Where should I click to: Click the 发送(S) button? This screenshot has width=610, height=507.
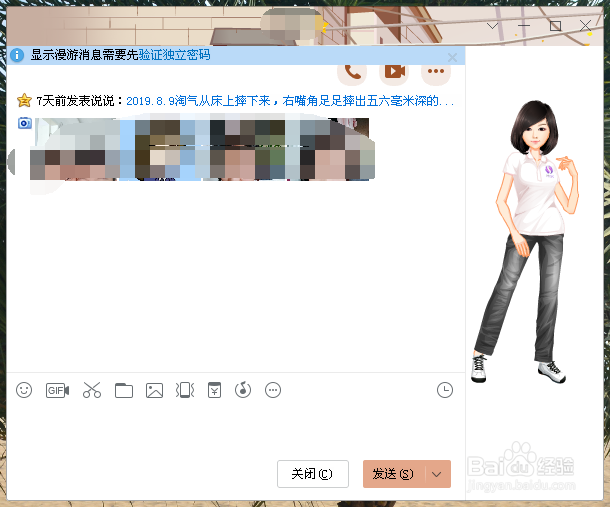click(394, 474)
